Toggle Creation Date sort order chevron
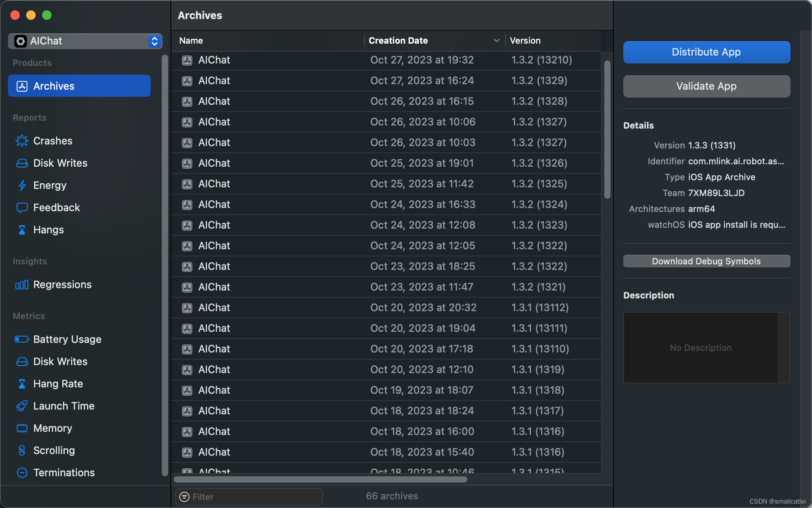The image size is (812, 508). pos(496,40)
